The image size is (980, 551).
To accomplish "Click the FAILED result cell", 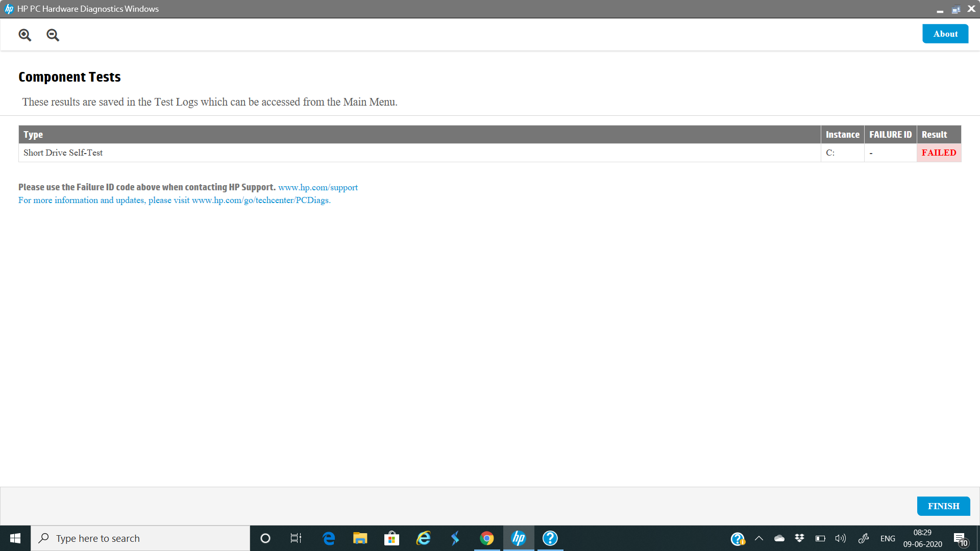I will coord(939,153).
